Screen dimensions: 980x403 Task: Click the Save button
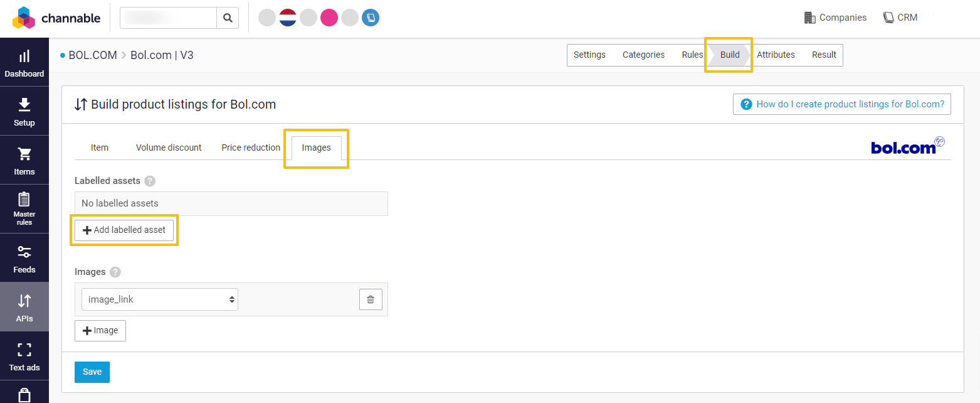point(92,372)
